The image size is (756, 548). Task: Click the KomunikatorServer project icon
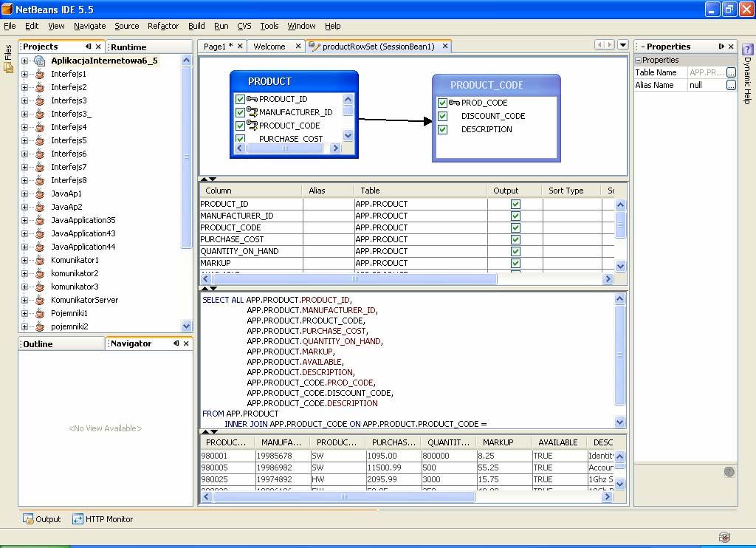pyautogui.click(x=40, y=300)
